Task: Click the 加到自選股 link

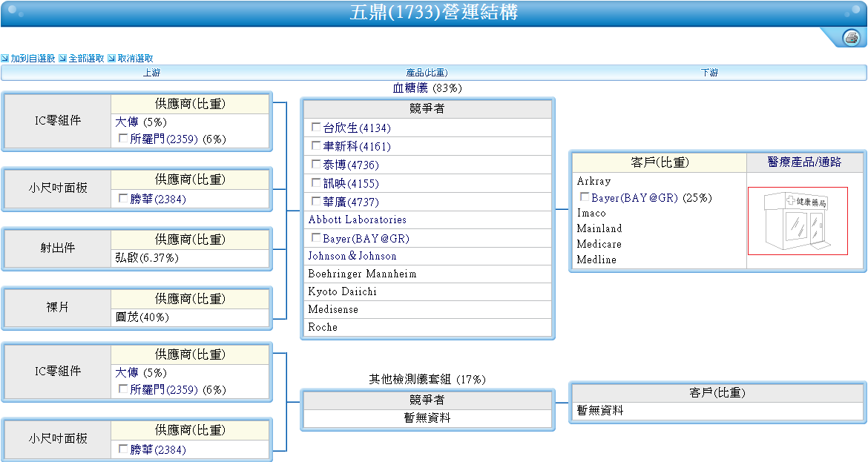Action: (x=33, y=58)
